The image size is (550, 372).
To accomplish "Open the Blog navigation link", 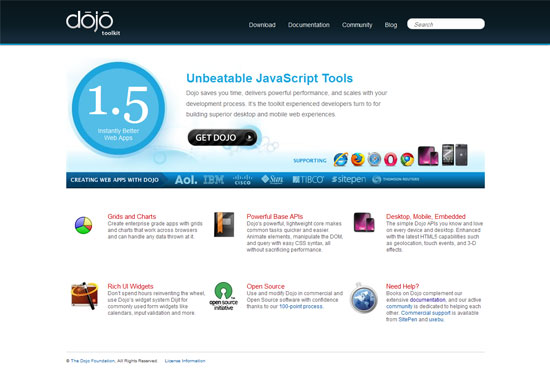I will pos(391,25).
